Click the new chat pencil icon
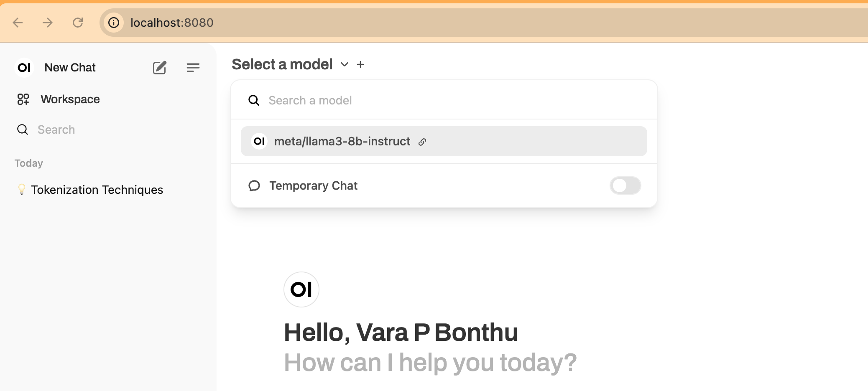Image resolution: width=868 pixels, height=391 pixels. tap(159, 68)
